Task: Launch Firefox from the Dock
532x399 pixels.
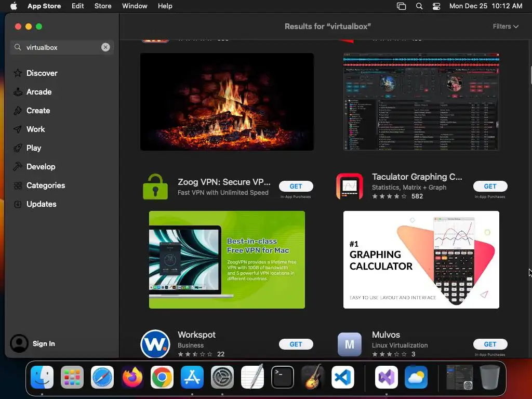Action: (x=132, y=377)
